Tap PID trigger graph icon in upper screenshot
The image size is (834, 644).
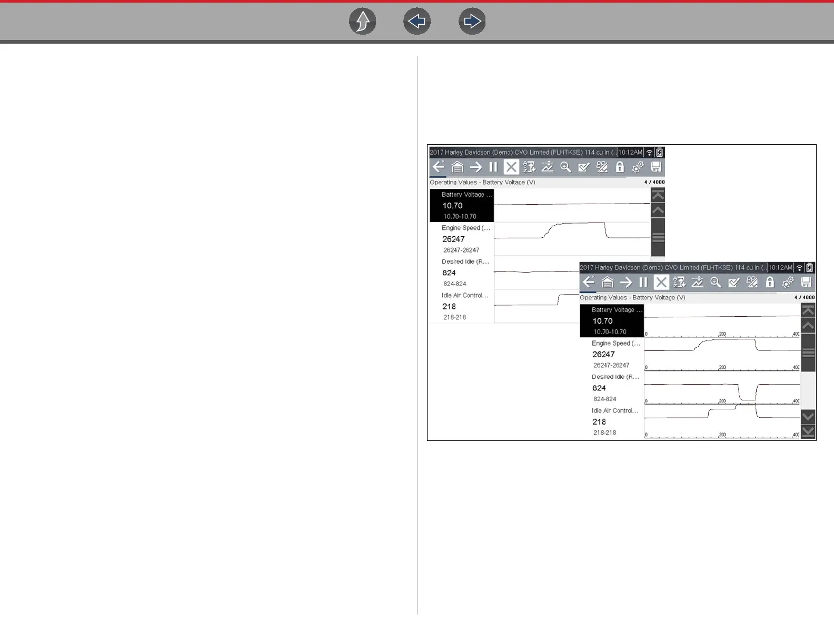pos(548,167)
